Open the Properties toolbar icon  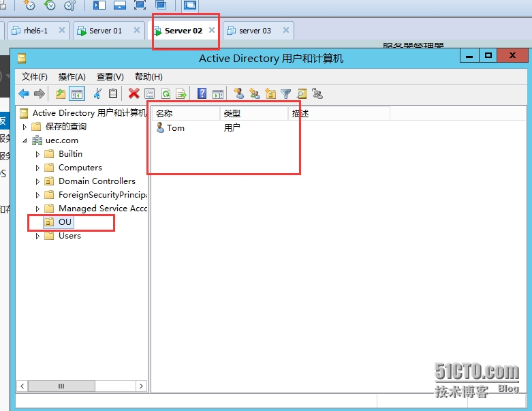pyautogui.click(x=150, y=93)
